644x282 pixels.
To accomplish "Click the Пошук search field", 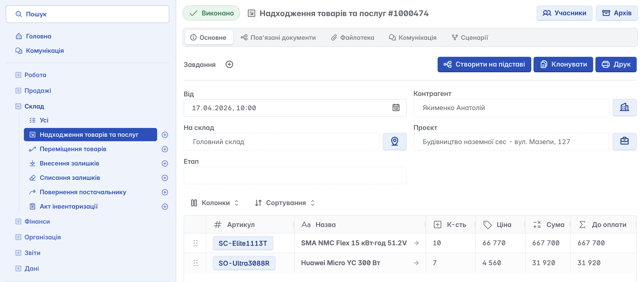I will coord(88,14).
